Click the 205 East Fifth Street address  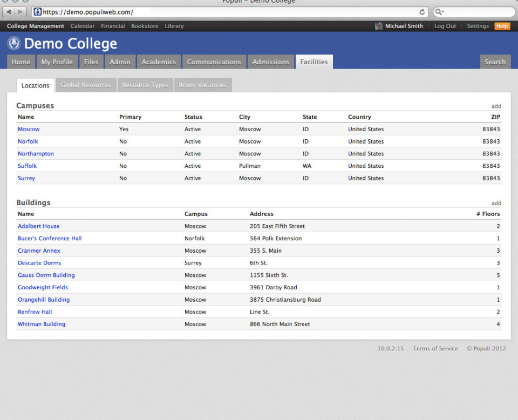[277, 226]
